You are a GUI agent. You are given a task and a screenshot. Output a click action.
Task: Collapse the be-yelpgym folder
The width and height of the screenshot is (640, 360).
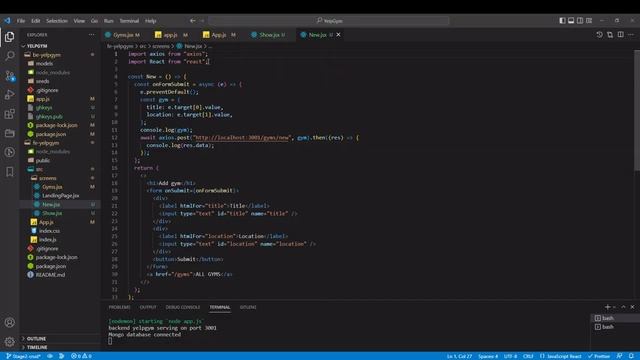[x=60, y=55]
